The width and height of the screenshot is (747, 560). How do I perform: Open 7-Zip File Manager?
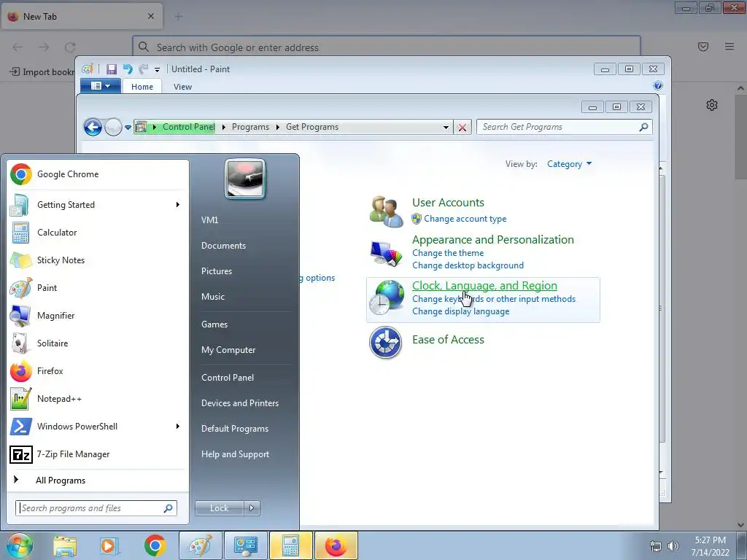click(98, 454)
